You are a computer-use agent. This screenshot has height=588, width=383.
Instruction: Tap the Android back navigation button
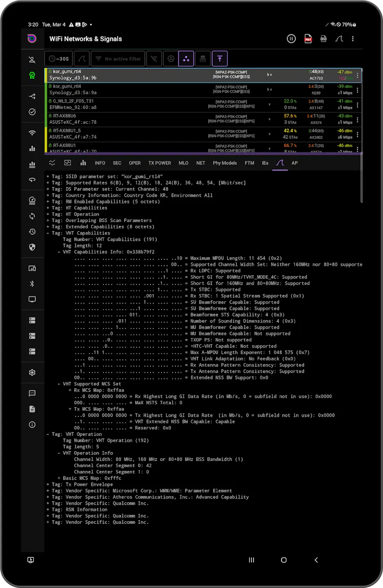point(316,560)
